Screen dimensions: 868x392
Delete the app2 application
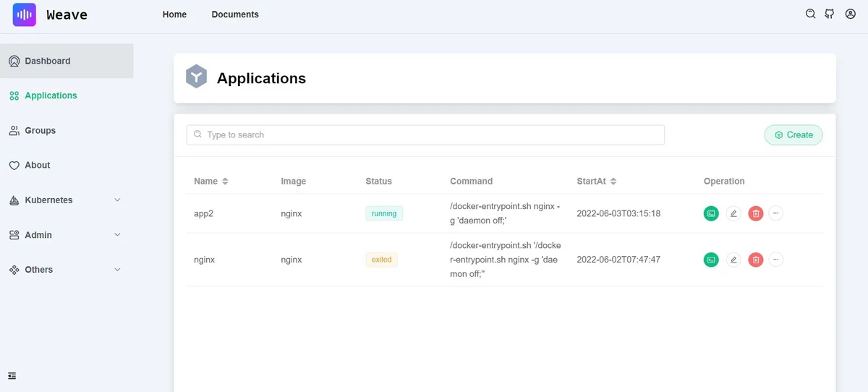coord(755,213)
